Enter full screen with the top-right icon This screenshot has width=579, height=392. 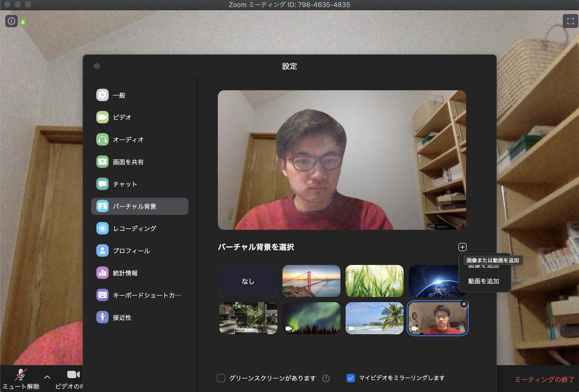coord(570,21)
